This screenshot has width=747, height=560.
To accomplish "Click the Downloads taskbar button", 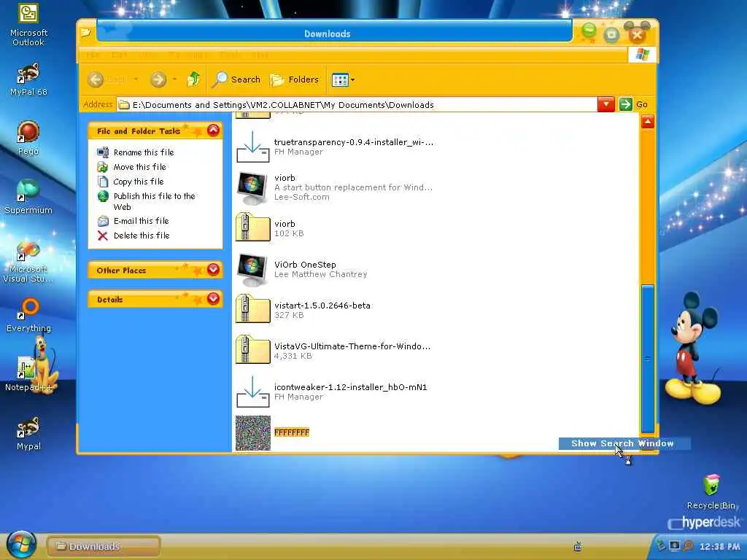I will [x=104, y=546].
